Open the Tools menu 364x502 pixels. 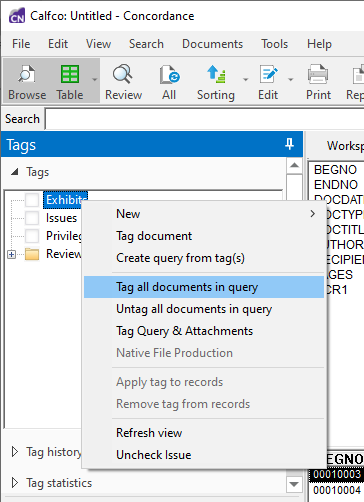tap(274, 44)
